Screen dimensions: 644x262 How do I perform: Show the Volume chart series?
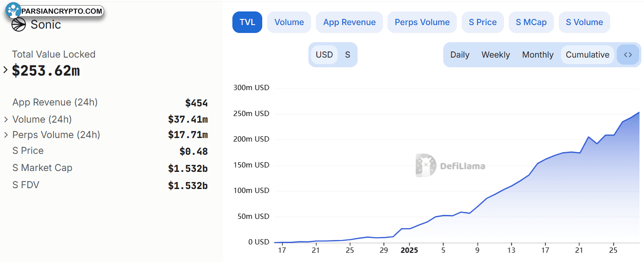289,22
